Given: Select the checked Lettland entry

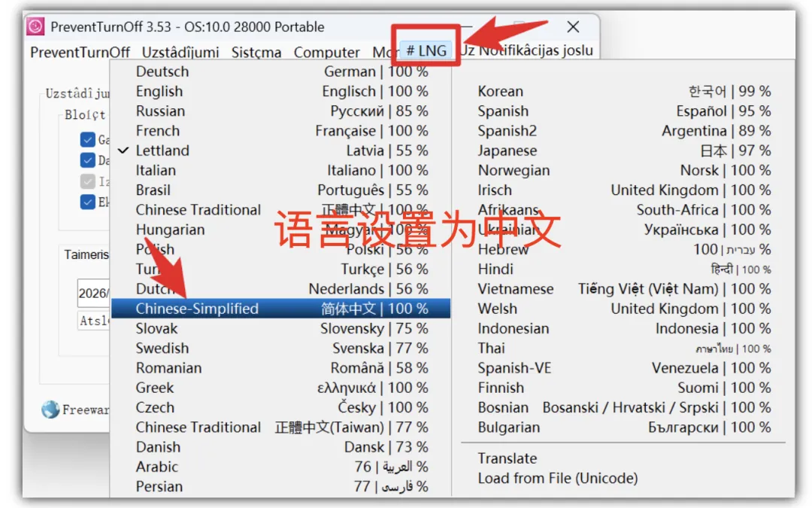Looking at the screenshot, I should tap(280, 151).
